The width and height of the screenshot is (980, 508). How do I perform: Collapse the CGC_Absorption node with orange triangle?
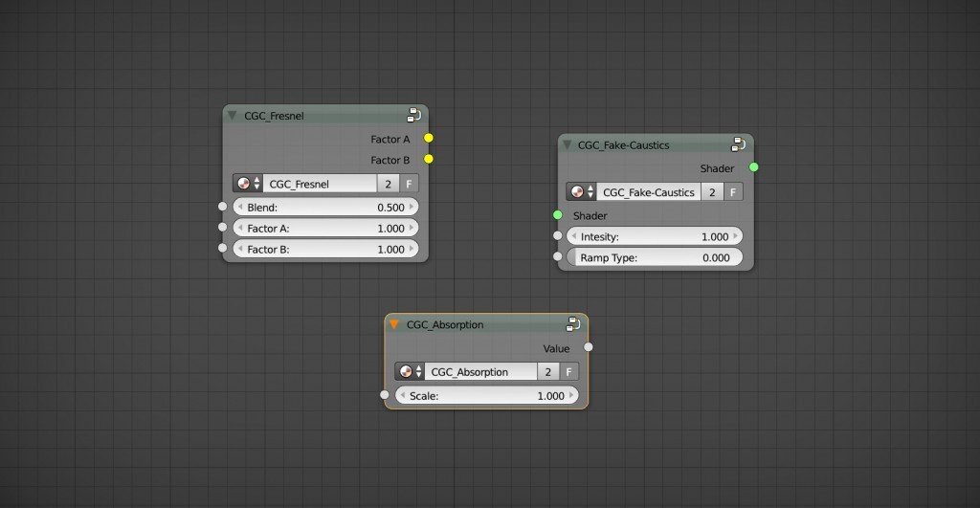tap(393, 324)
